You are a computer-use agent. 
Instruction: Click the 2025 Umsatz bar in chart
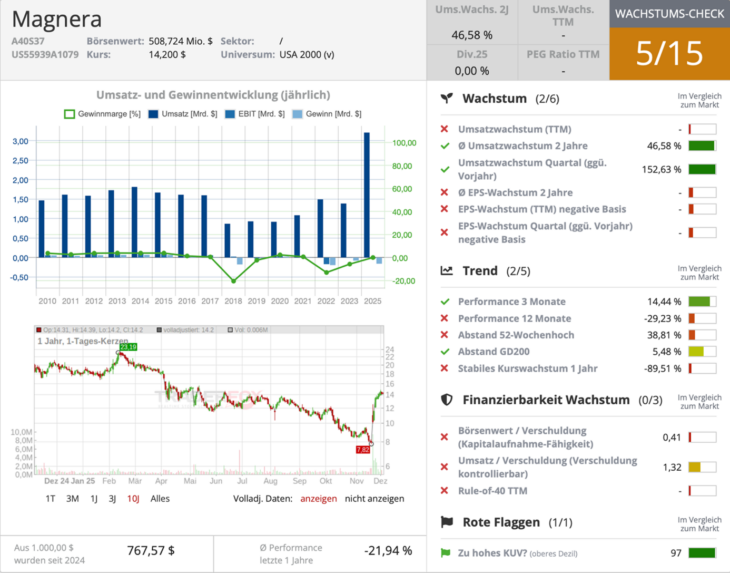(x=367, y=195)
